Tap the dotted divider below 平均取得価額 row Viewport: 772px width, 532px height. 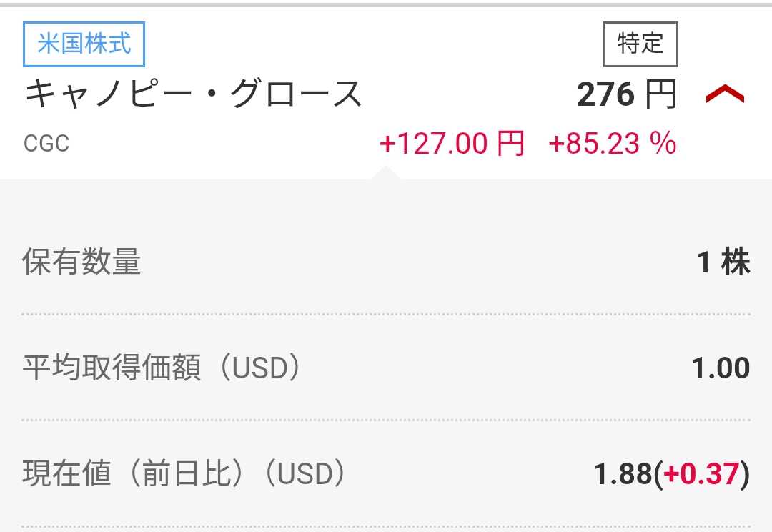tap(386, 420)
